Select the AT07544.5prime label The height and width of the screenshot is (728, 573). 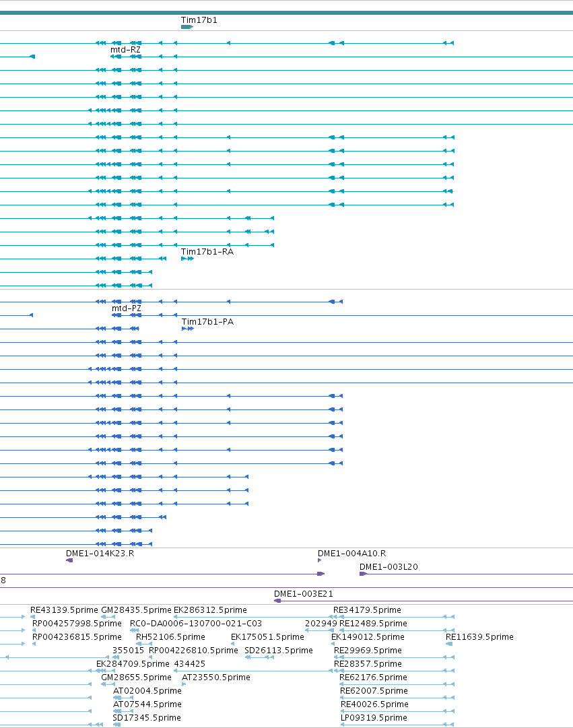coord(147,704)
